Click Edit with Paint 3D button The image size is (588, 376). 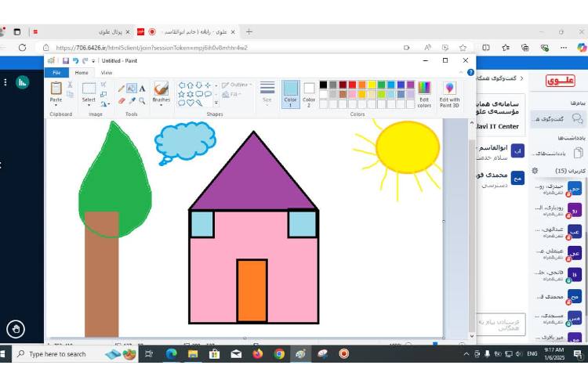tap(449, 94)
